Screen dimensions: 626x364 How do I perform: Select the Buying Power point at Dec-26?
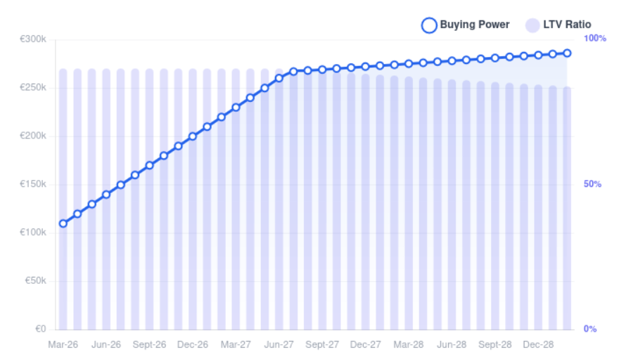coord(193,136)
